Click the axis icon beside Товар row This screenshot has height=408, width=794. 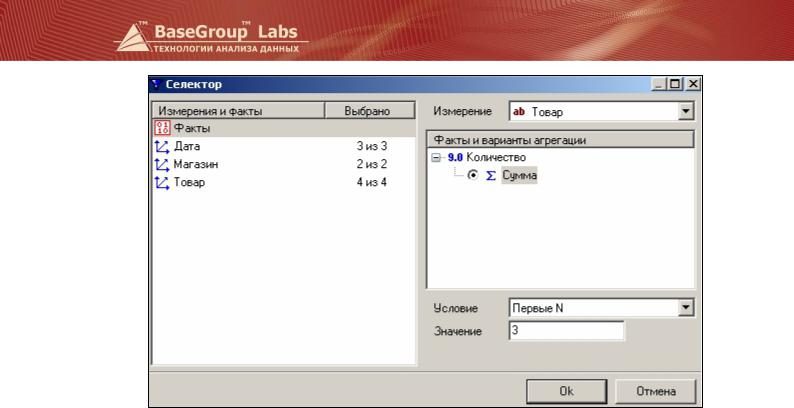(162, 182)
